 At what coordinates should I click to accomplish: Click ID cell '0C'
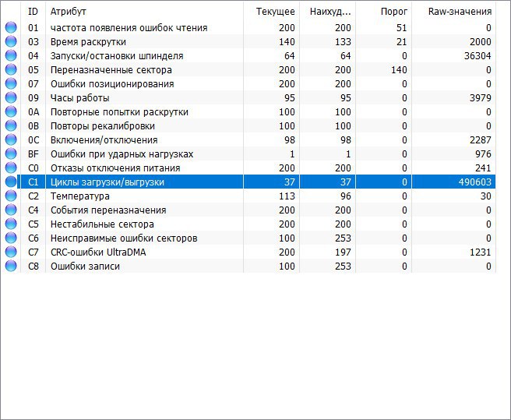click(33, 140)
